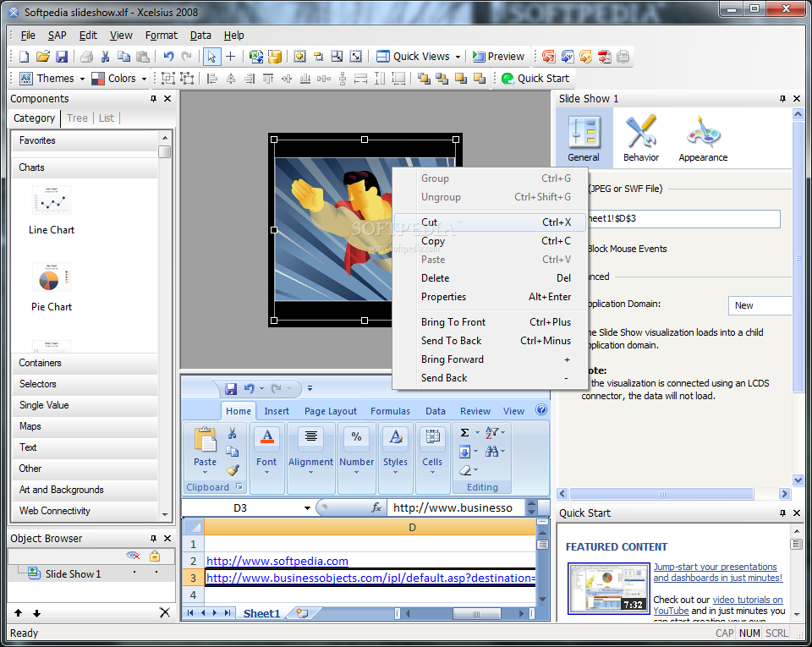This screenshot has height=647, width=812.
Task: Click the Preview button
Action: [x=498, y=57]
